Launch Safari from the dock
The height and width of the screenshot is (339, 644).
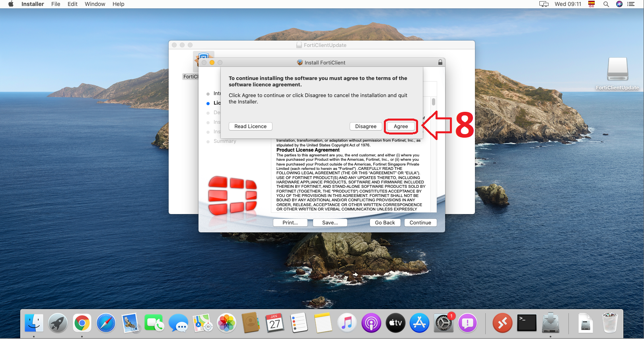(x=106, y=323)
